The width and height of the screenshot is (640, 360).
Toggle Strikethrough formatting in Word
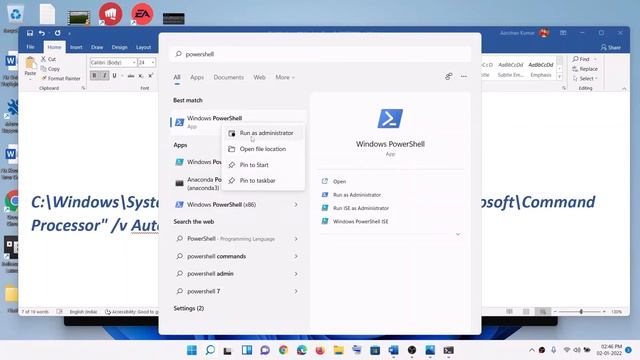tap(131, 76)
